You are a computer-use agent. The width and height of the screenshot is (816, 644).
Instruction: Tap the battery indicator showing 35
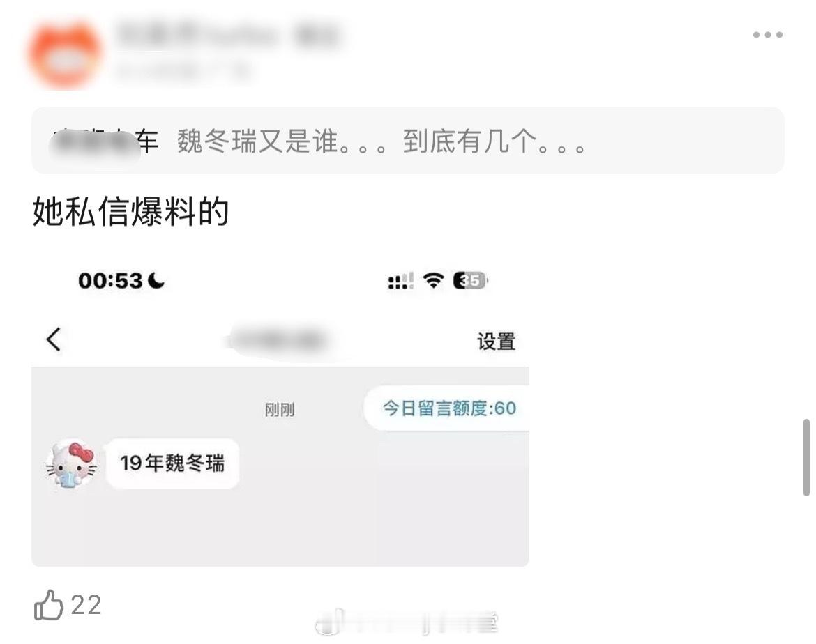pyautogui.click(x=471, y=280)
